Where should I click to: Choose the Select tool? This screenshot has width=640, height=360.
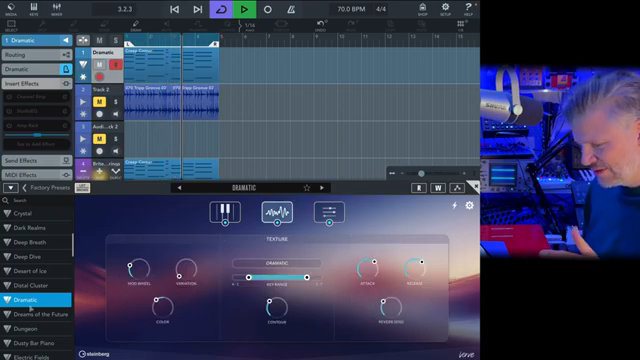pos(11,26)
